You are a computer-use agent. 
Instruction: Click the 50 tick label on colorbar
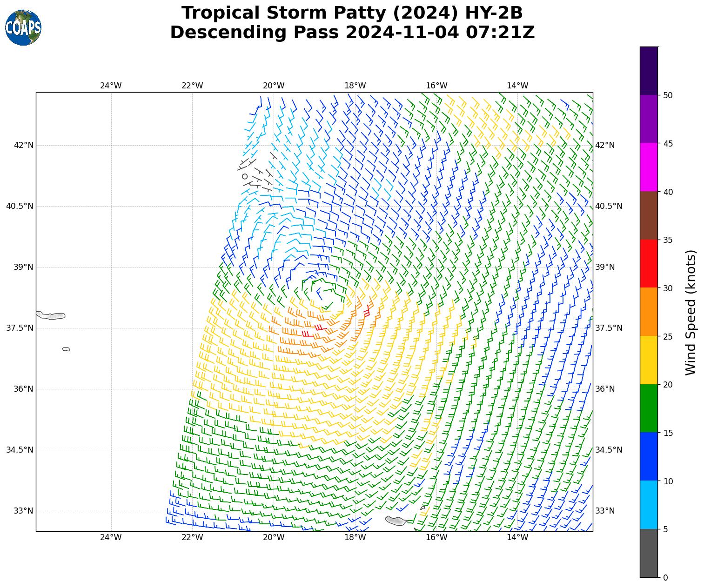point(668,95)
